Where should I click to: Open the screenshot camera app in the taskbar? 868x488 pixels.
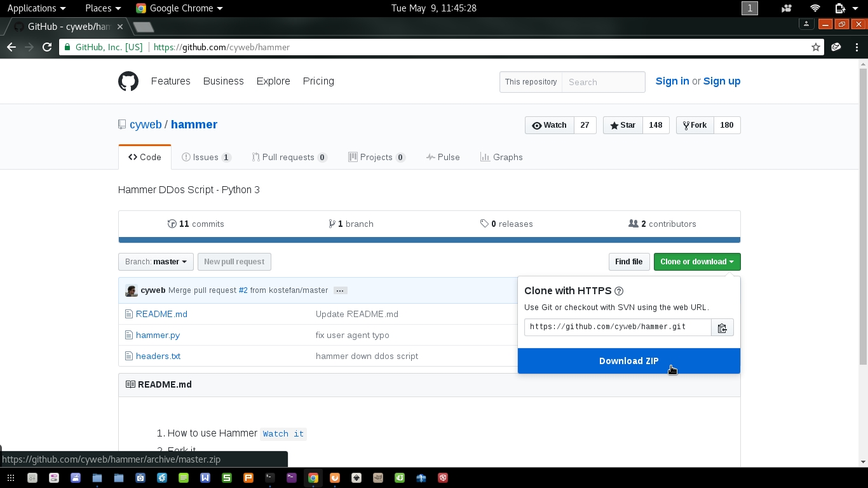[140, 478]
